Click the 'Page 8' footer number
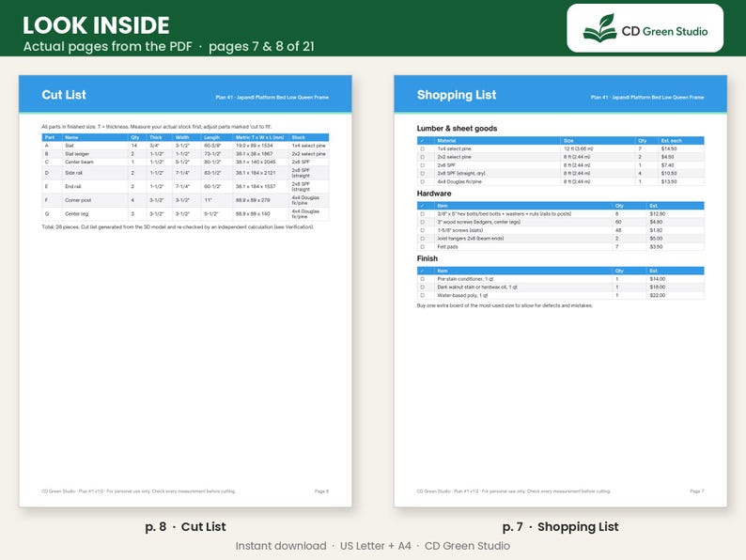The image size is (746, 560). coord(321,491)
